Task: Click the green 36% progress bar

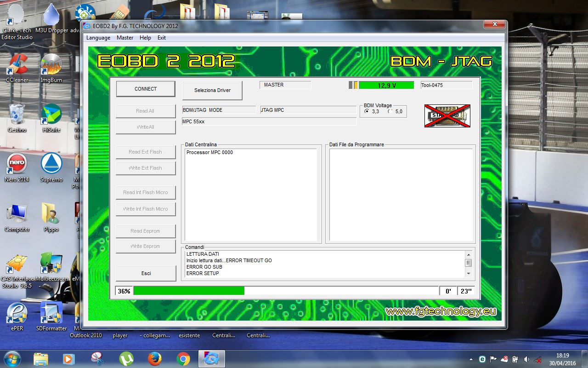Action: pyautogui.click(x=189, y=291)
